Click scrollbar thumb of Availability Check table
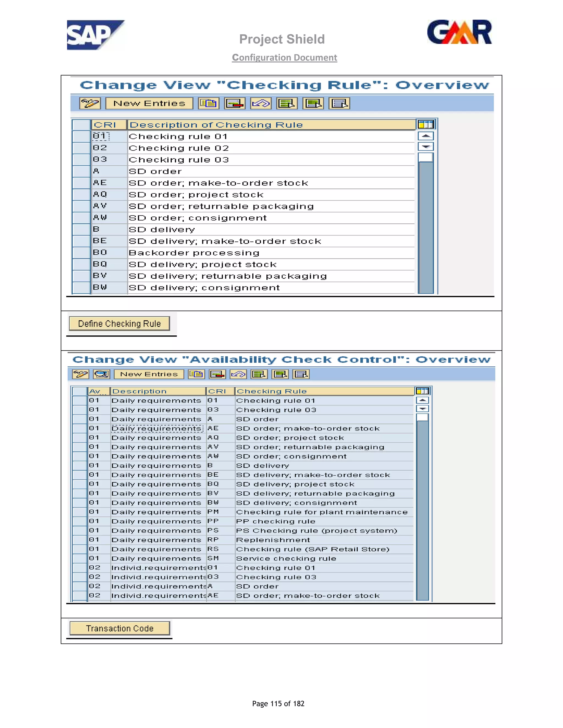 (423, 417)
